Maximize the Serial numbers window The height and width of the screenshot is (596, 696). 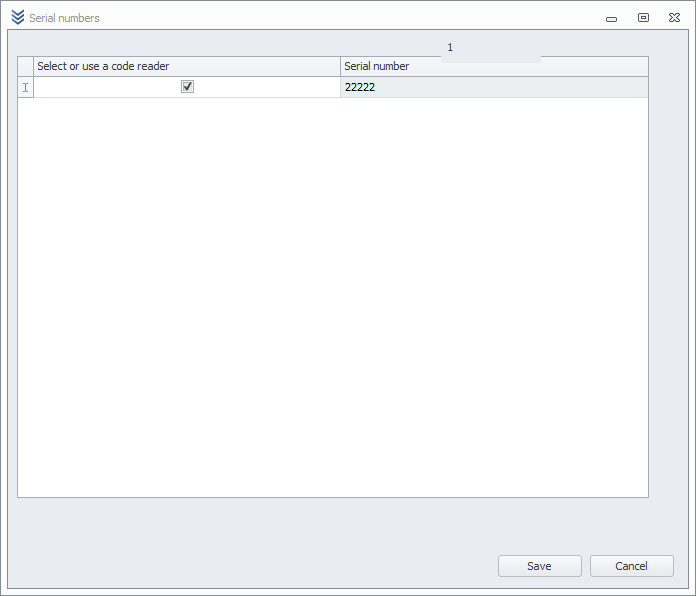coord(643,17)
